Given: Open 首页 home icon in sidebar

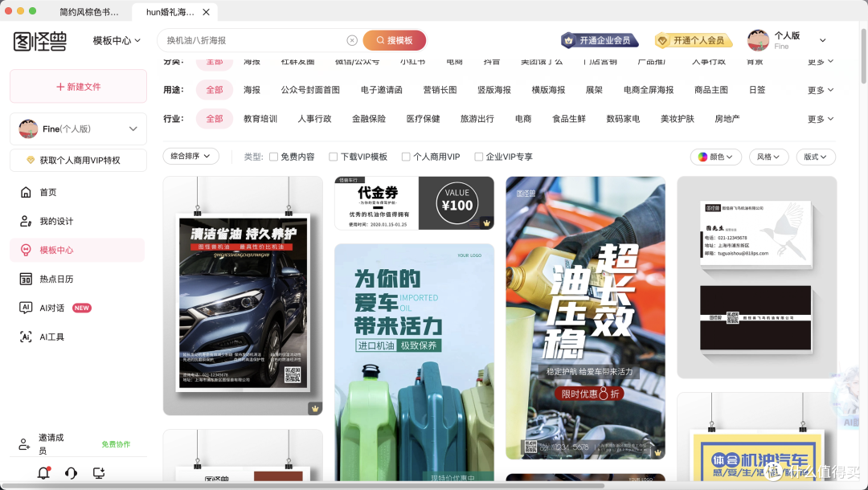Looking at the screenshot, I should [26, 193].
